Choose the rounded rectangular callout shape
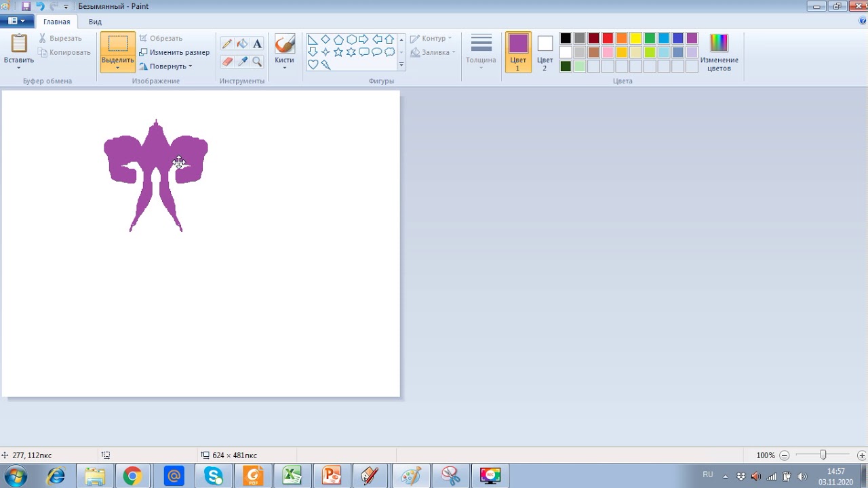The image size is (868, 488). pyautogui.click(x=364, y=52)
